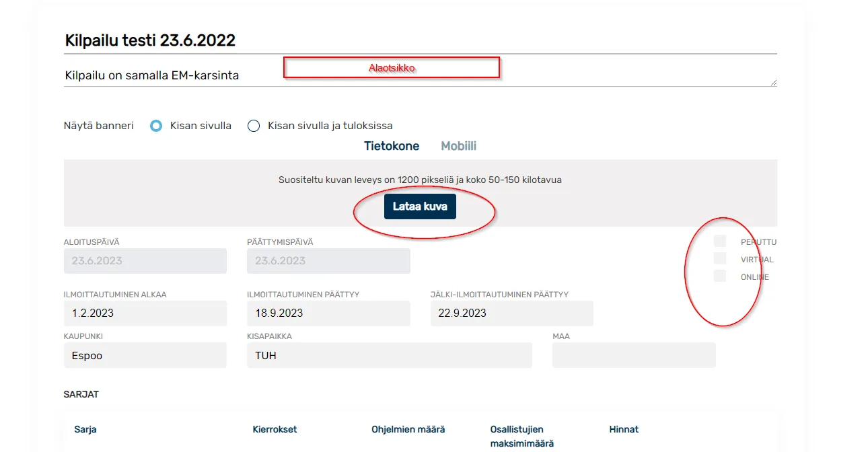Edit 'Ilmoittautuminen päättyy' date 18.9.2023
The image size is (868, 452).
point(328,313)
